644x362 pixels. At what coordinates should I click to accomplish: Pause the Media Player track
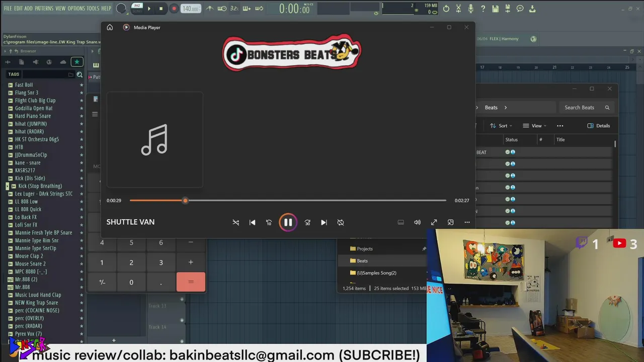[x=288, y=222]
